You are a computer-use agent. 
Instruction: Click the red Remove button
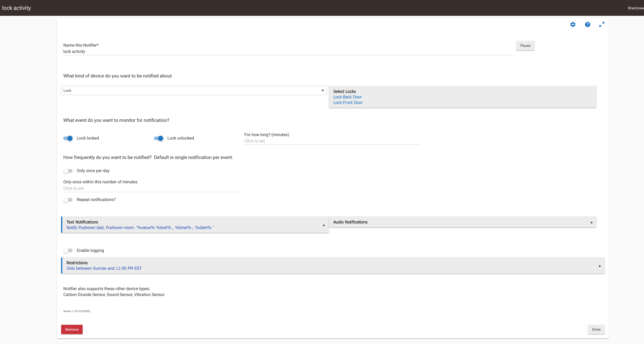coord(72,329)
